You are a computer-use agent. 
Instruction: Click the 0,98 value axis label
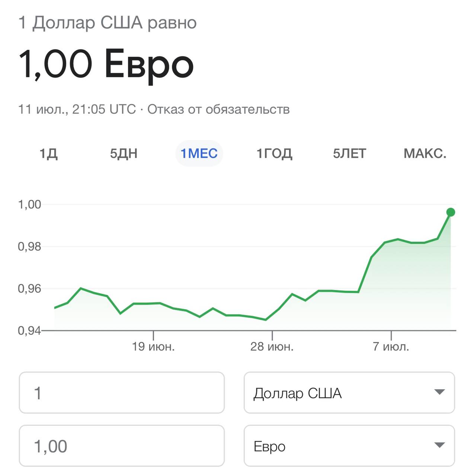click(x=30, y=247)
